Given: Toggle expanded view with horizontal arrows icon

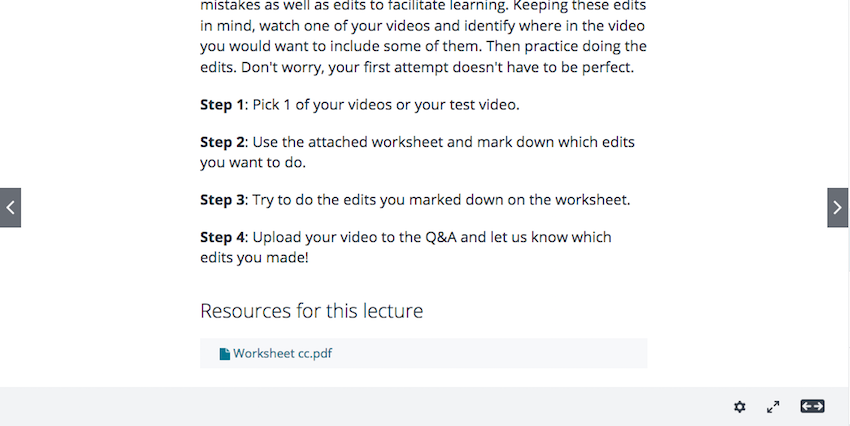Looking at the screenshot, I should [x=812, y=406].
